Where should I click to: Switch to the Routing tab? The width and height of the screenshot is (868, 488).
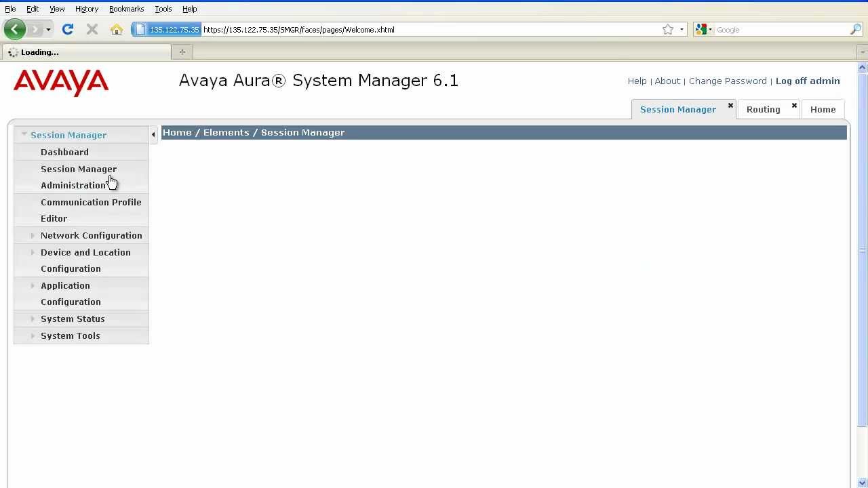point(763,109)
